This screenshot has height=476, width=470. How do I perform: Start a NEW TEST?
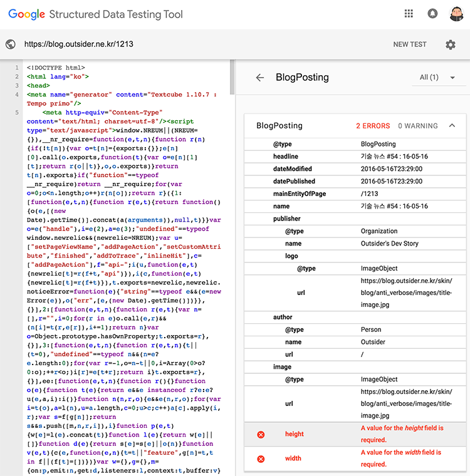click(410, 44)
